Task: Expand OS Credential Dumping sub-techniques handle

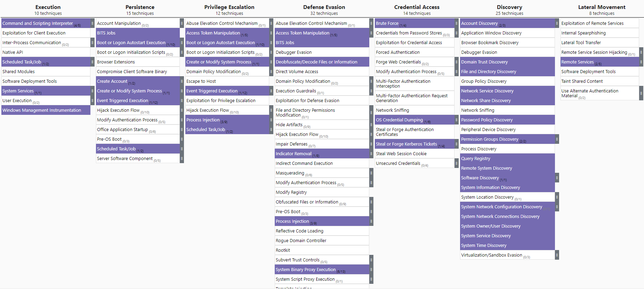Action: (456, 120)
